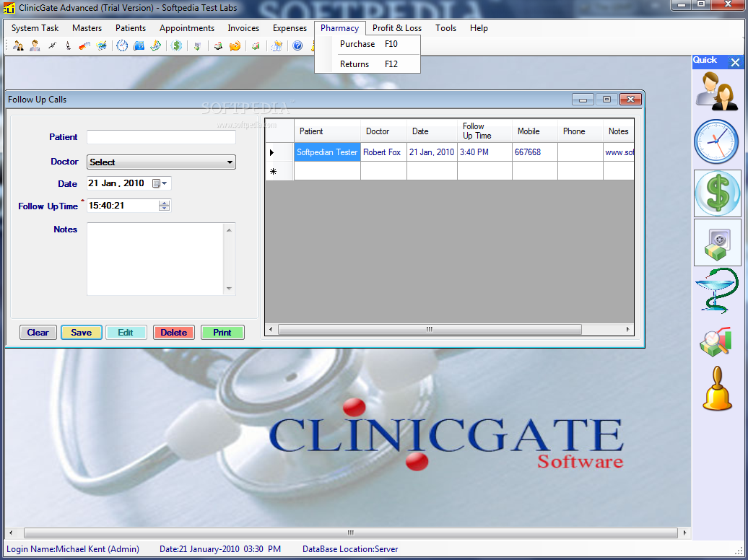This screenshot has height=560, width=748.
Task: Click the orange curved arrow toolbar icon
Action: pos(235,45)
